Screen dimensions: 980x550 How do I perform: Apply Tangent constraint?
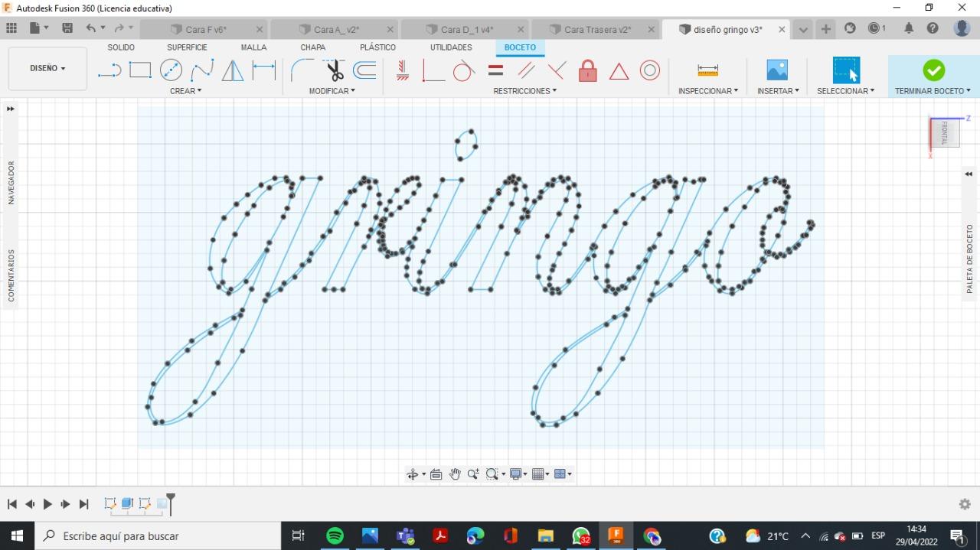(x=464, y=70)
